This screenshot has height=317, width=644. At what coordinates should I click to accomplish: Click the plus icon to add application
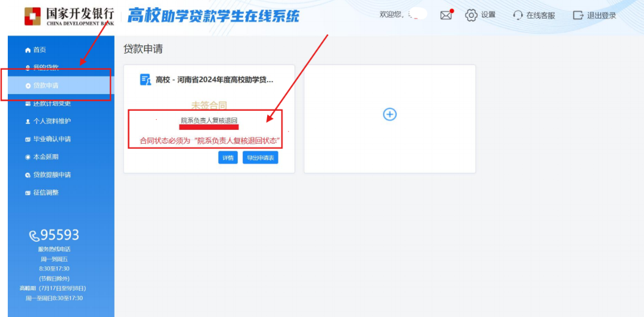[x=389, y=114]
